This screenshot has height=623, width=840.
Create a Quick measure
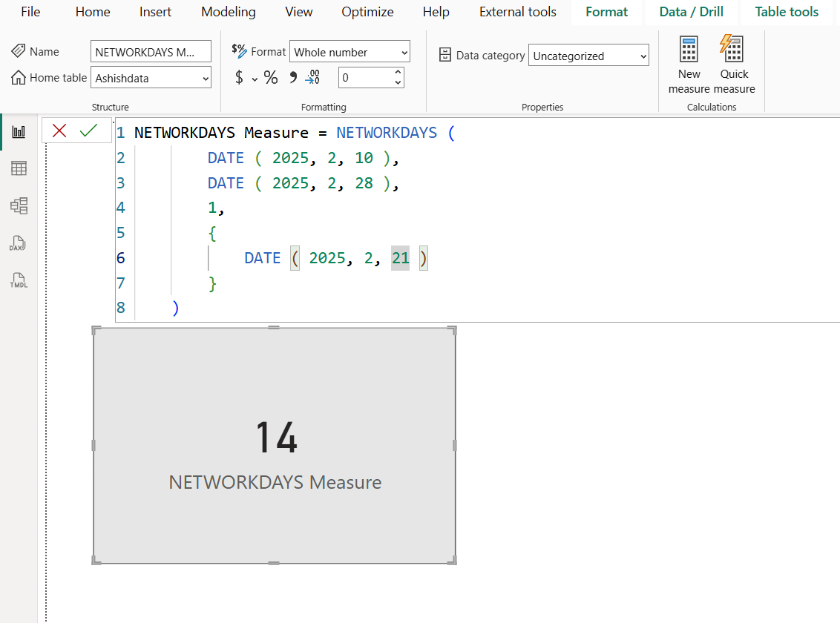tap(733, 63)
